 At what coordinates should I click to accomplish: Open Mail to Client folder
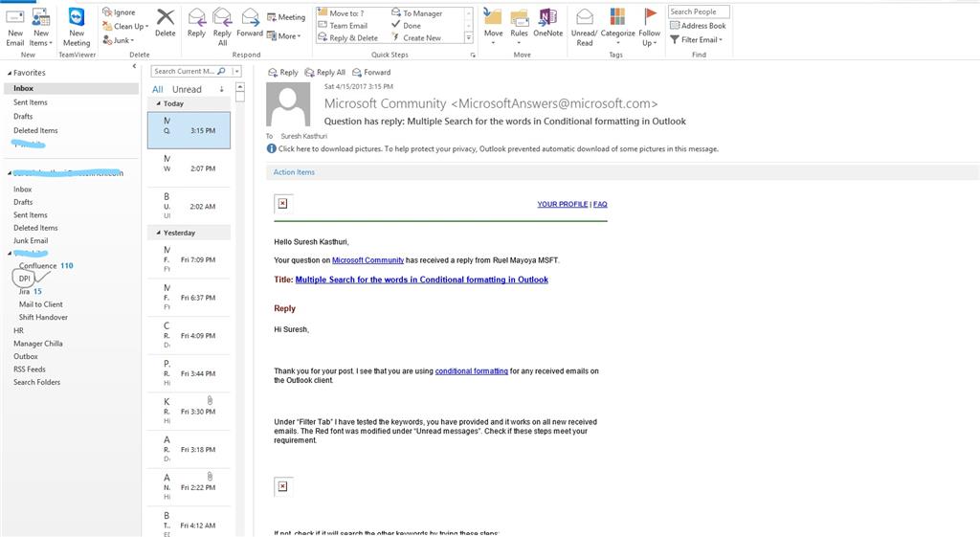40,304
